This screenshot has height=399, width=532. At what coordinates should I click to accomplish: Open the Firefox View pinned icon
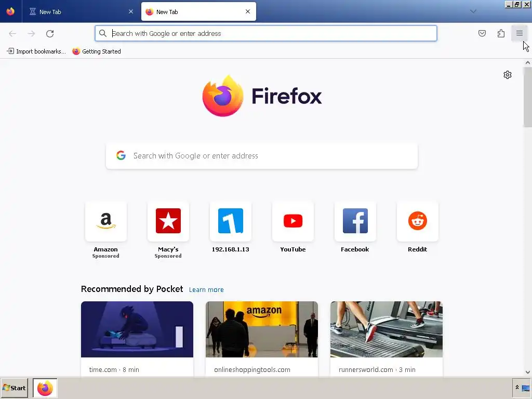pos(10,11)
